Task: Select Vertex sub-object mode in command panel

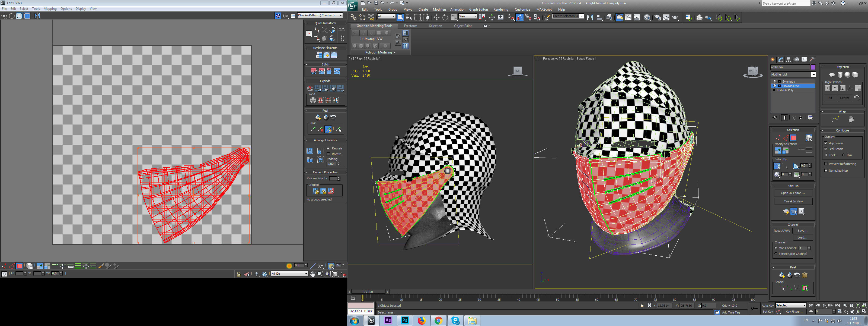Action: click(777, 138)
